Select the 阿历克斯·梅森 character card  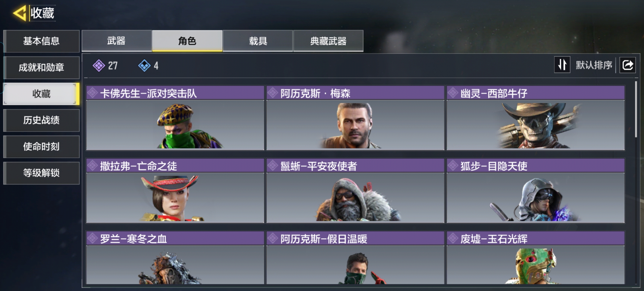(355, 118)
